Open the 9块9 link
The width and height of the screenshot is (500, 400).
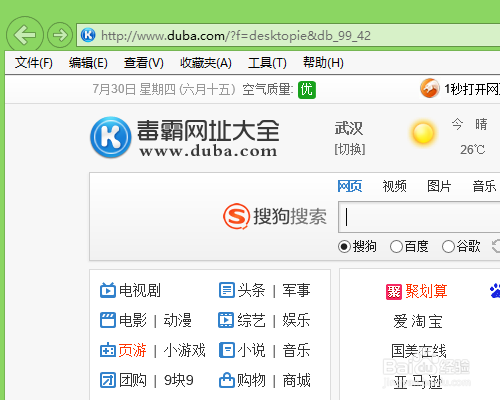tap(179, 380)
